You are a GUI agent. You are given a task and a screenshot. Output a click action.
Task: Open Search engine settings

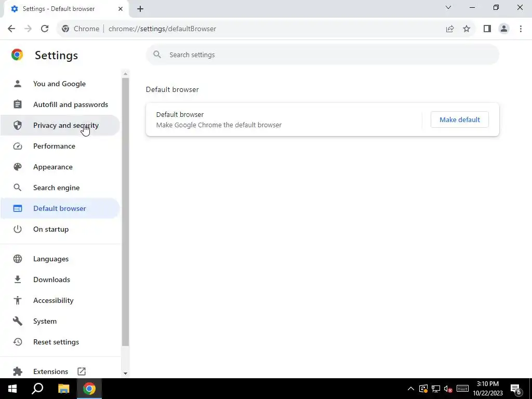(x=60, y=188)
